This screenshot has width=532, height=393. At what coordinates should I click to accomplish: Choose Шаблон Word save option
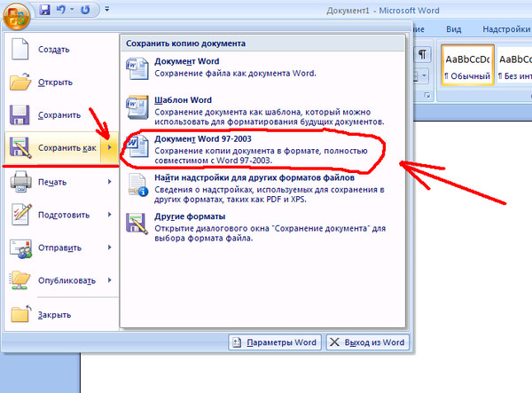coord(263,111)
